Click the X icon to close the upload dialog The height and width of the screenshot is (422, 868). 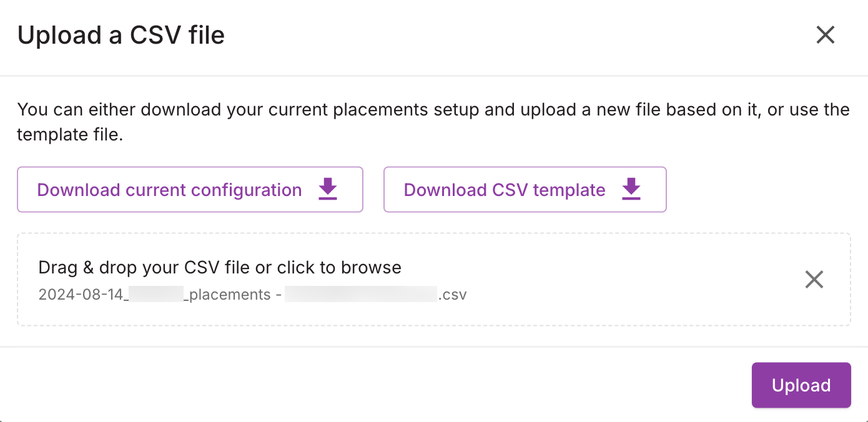coord(826,35)
